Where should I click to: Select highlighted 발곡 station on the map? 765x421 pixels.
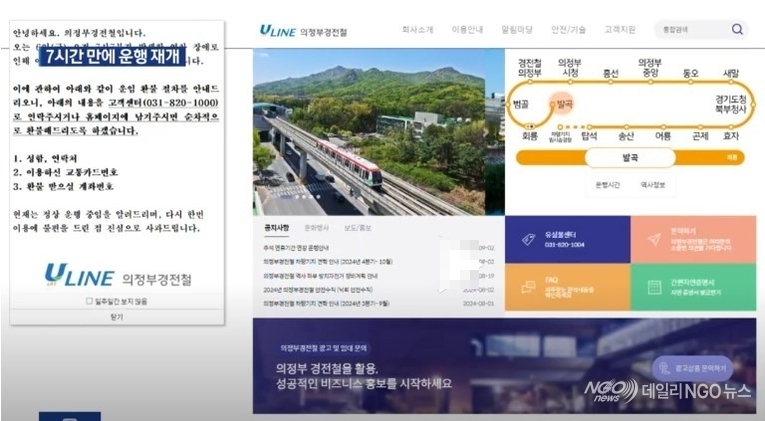point(562,103)
